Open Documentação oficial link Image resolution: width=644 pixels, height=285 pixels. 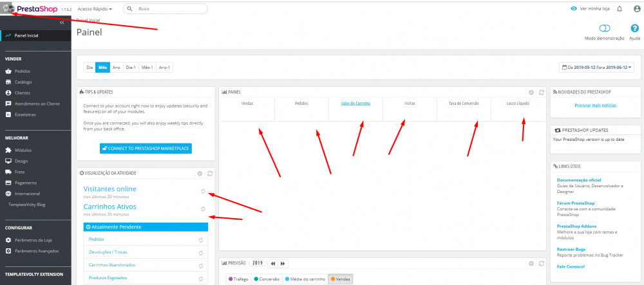579,179
